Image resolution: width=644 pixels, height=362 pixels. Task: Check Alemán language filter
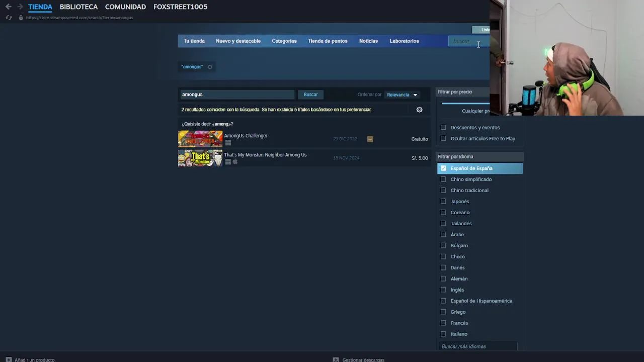(443, 279)
